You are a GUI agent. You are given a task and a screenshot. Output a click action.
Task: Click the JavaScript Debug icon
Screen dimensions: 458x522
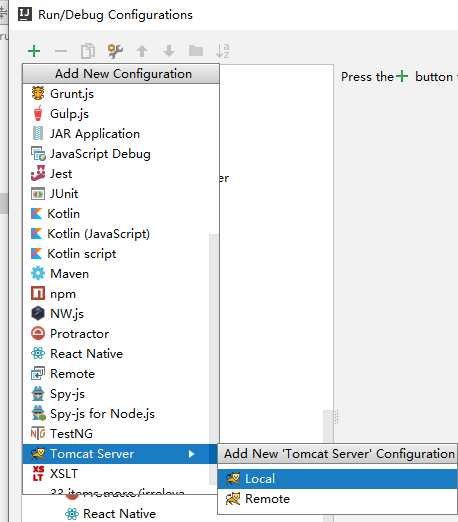click(x=38, y=153)
